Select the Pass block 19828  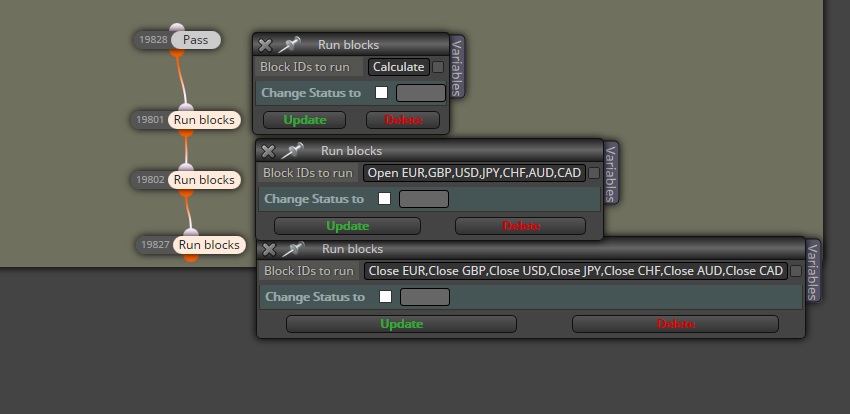coord(196,40)
